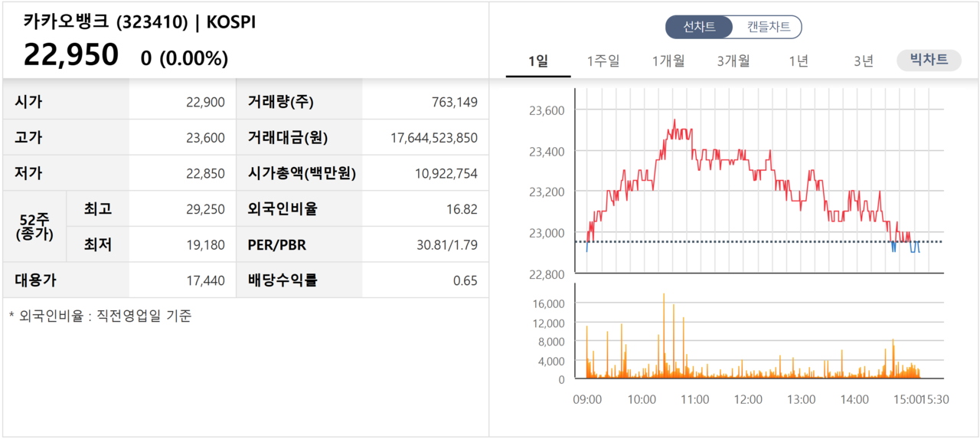
Task: Click the 대용가 value 17,440
Action: tap(205, 280)
